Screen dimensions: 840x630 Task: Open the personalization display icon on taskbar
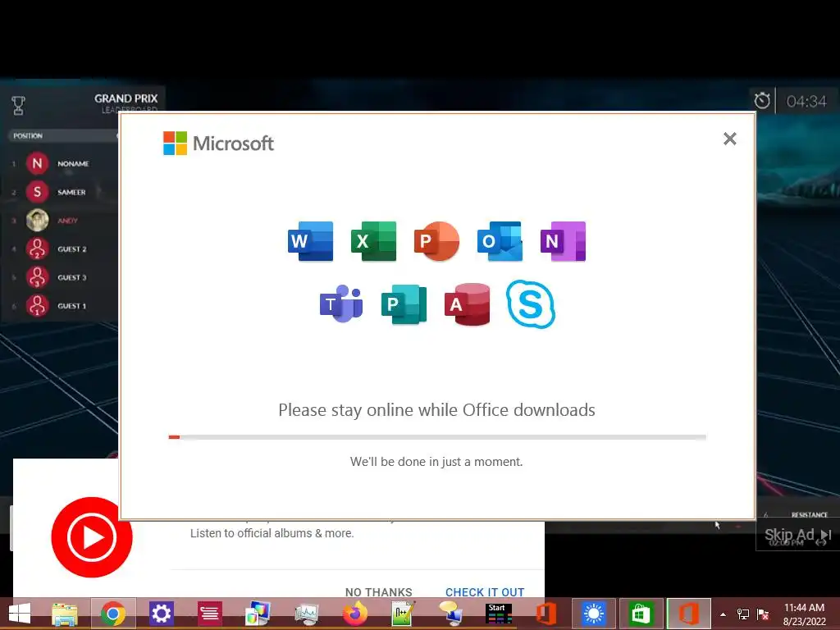point(258,614)
